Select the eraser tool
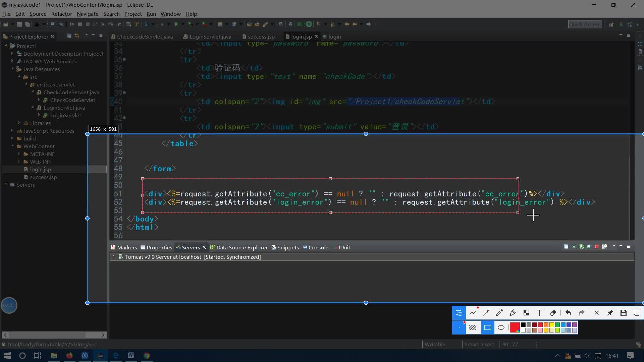This screenshot has height=362, width=644. click(x=553, y=313)
